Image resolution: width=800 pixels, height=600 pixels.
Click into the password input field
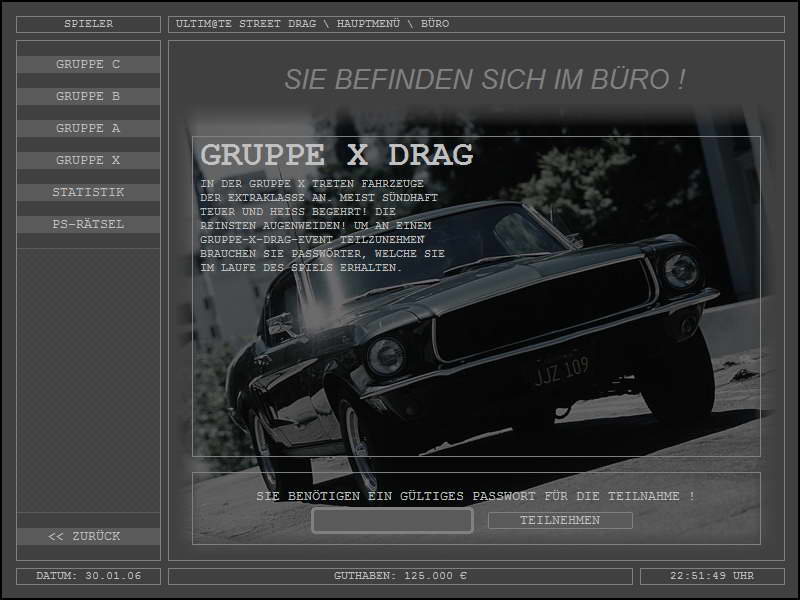pos(392,520)
